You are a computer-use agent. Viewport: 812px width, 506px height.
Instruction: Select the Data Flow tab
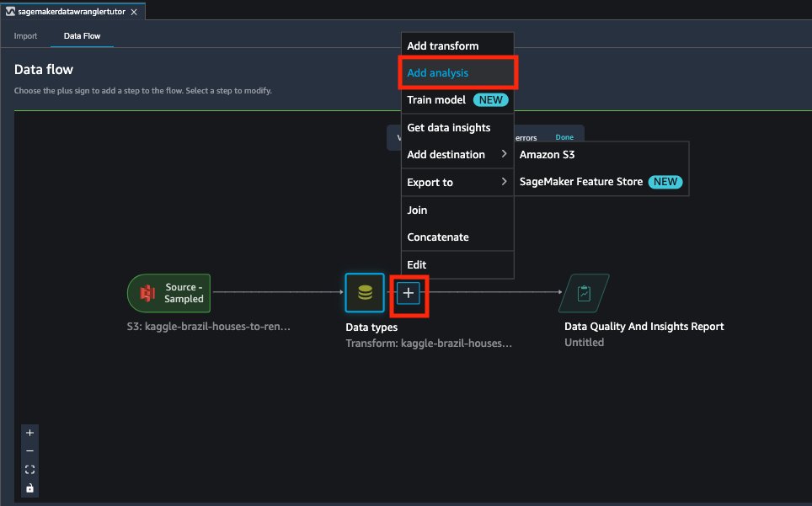click(x=82, y=36)
